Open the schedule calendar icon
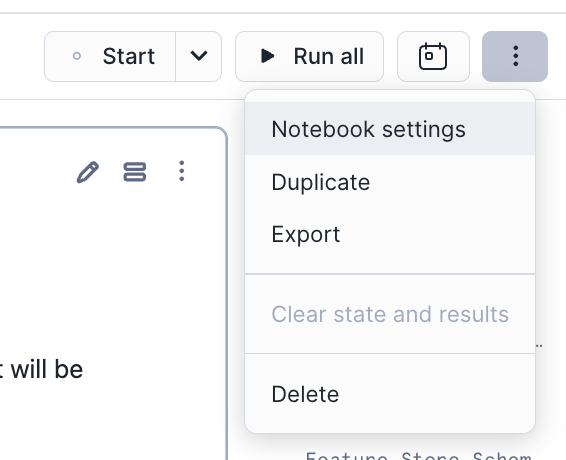This screenshot has width=566, height=460. click(433, 56)
